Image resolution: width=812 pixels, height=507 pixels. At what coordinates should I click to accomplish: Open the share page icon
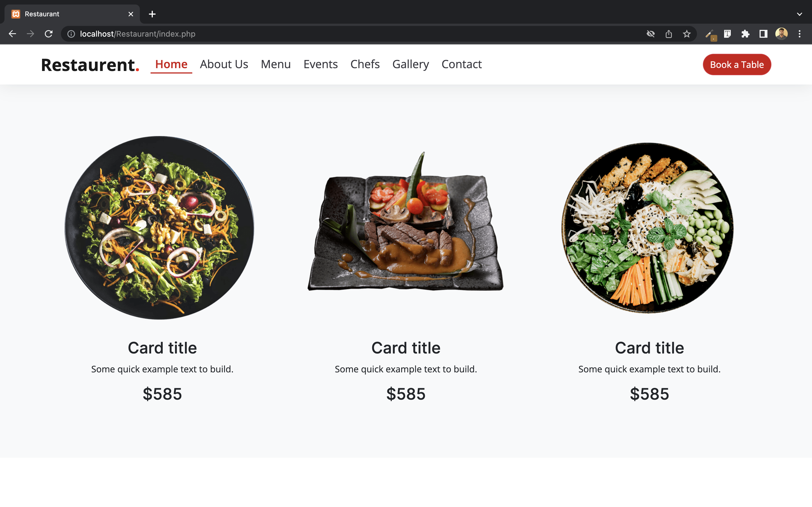(x=669, y=34)
